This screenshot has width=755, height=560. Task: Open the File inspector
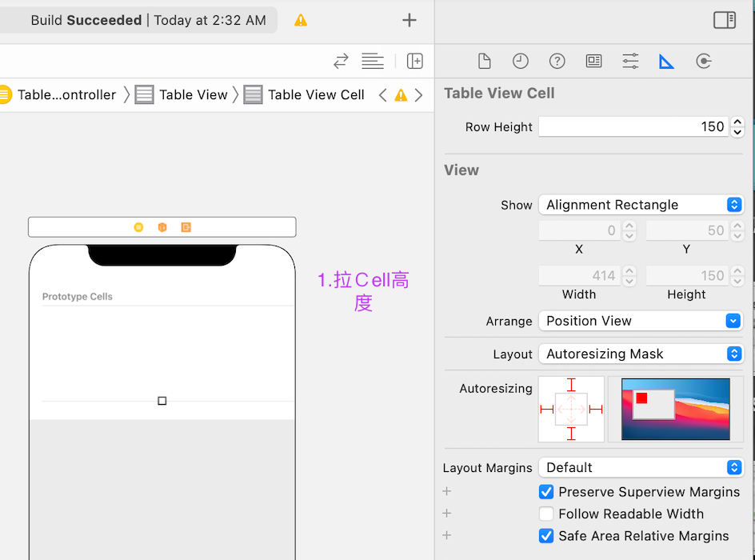pyautogui.click(x=485, y=61)
